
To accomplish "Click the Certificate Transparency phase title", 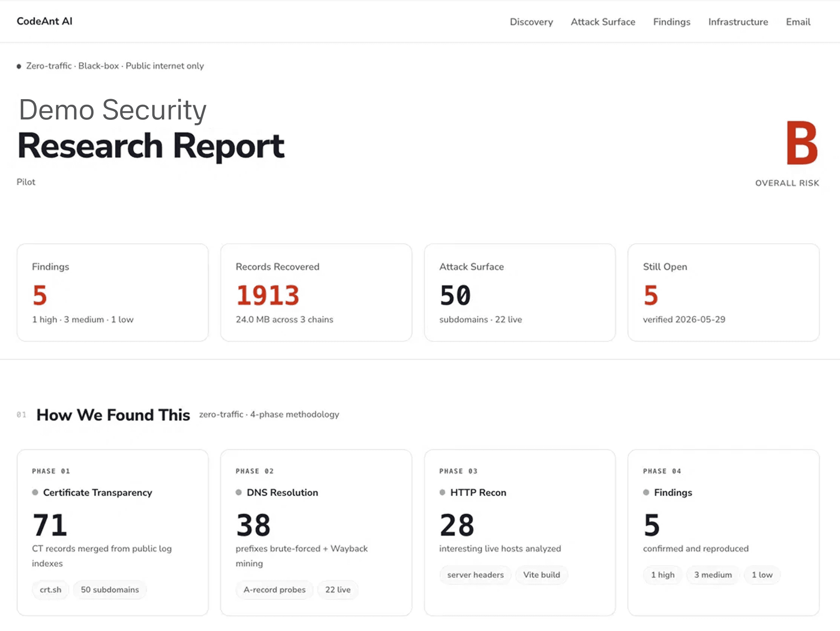I will point(98,493).
